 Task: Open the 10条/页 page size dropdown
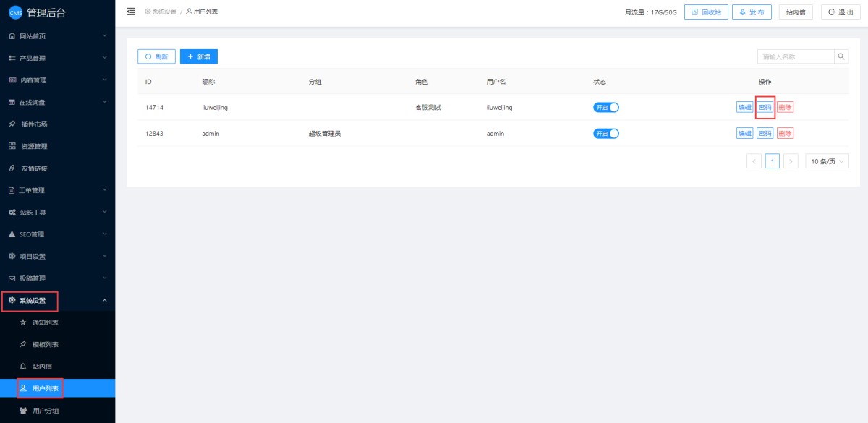827,161
